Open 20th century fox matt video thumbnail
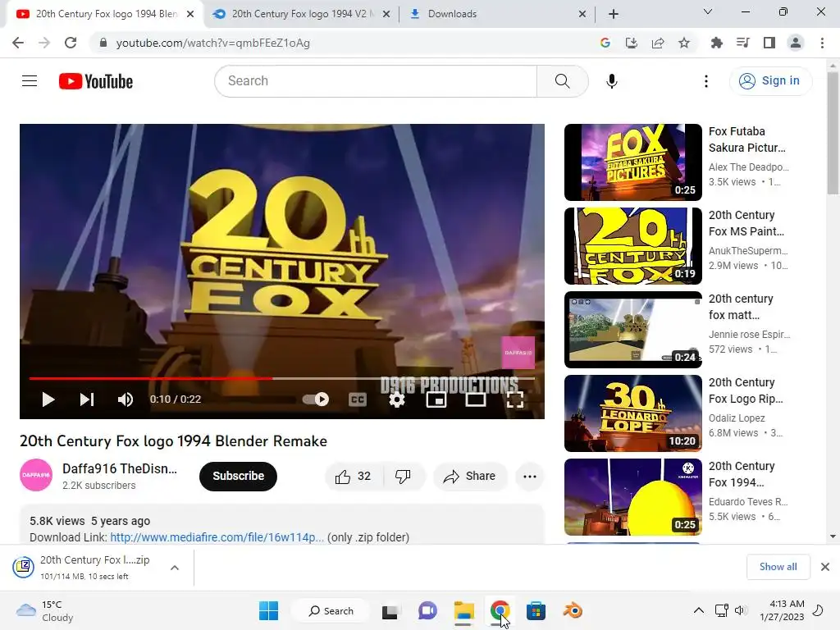The width and height of the screenshot is (840, 630). 633,330
